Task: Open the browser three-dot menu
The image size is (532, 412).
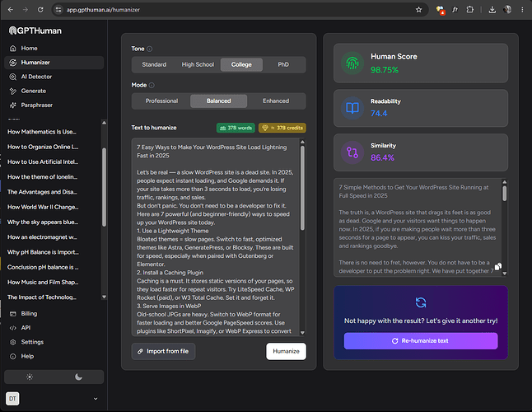Action: 522,10
